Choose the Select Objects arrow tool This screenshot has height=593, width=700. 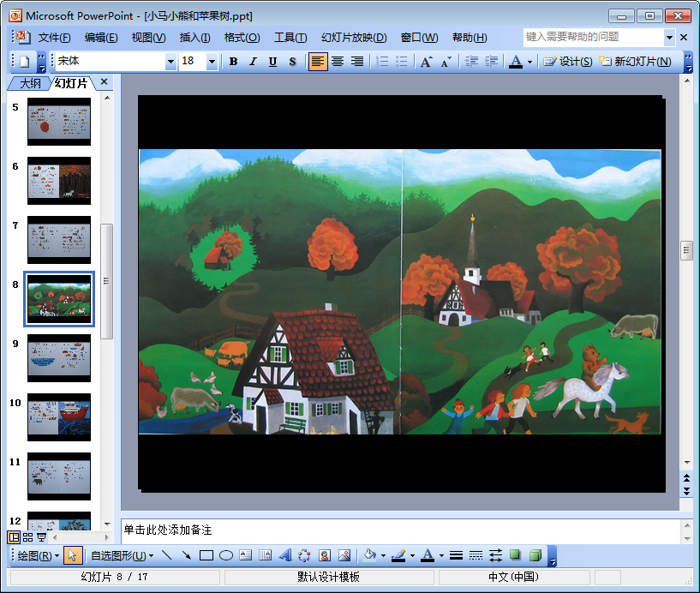73,555
